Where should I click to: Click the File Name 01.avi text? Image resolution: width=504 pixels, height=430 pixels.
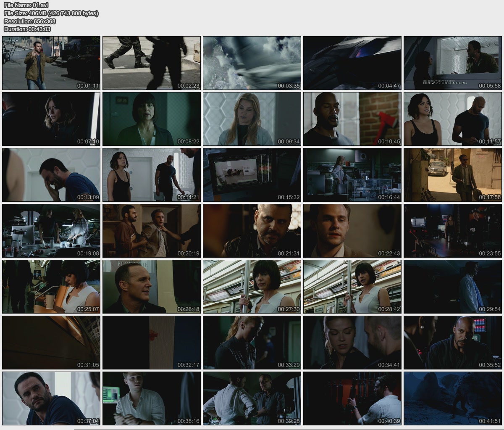tap(26, 5)
